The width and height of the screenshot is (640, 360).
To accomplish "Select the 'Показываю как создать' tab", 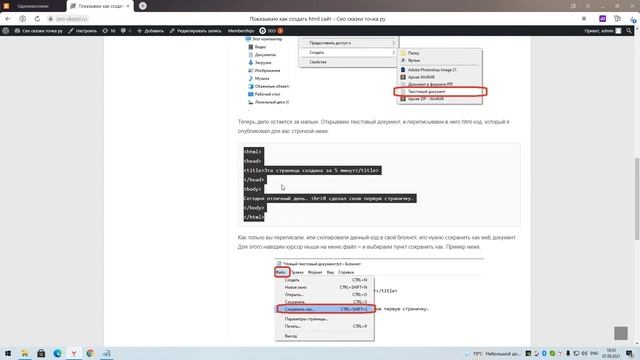I will click(x=100, y=6).
